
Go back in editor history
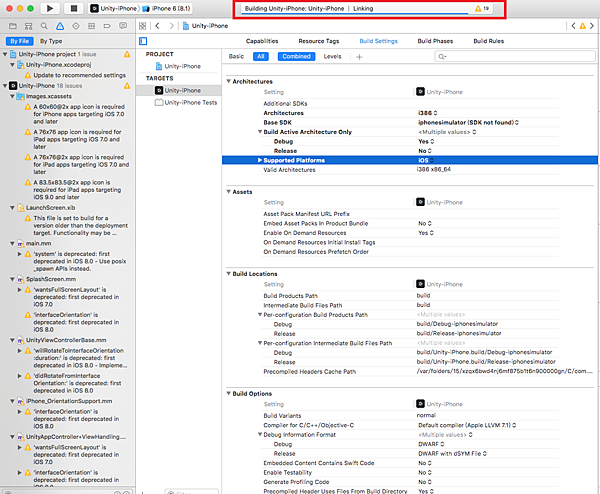(x=157, y=26)
